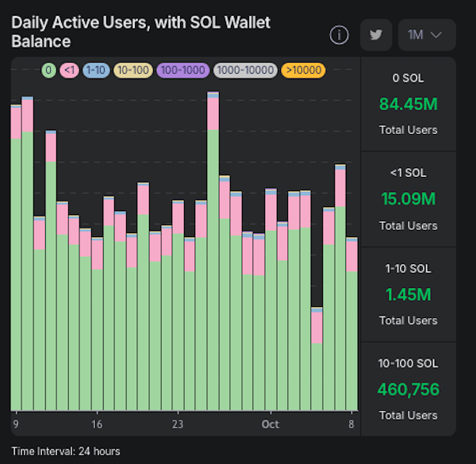The height and width of the screenshot is (464, 476).
Task: Select the 10-100 SOL total users card
Action: pyautogui.click(x=409, y=389)
